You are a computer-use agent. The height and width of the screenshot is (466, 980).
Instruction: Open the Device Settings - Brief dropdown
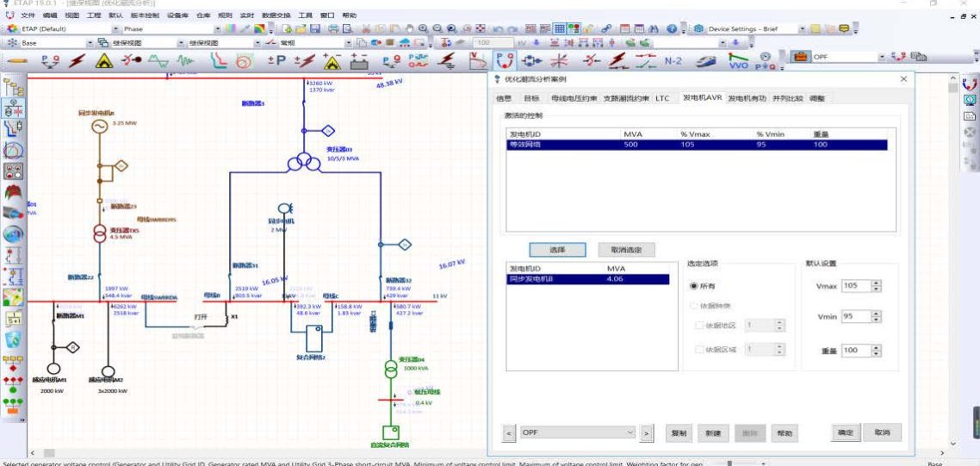pyautogui.click(x=802, y=28)
